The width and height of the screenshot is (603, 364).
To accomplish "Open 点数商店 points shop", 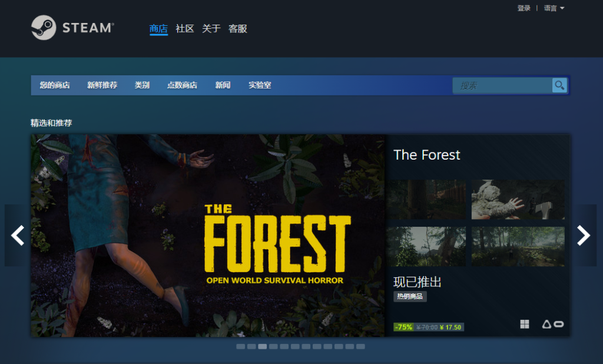I will coord(183,85).
